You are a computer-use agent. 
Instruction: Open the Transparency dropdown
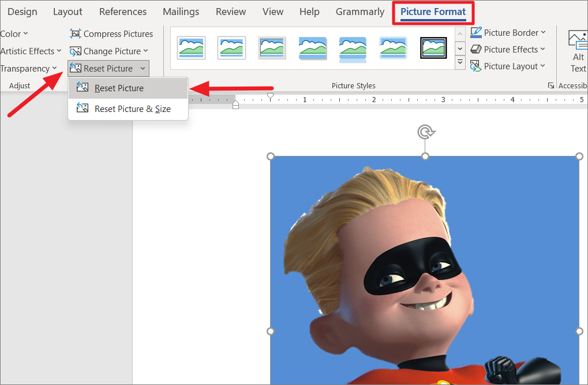(x=28, y=69)
